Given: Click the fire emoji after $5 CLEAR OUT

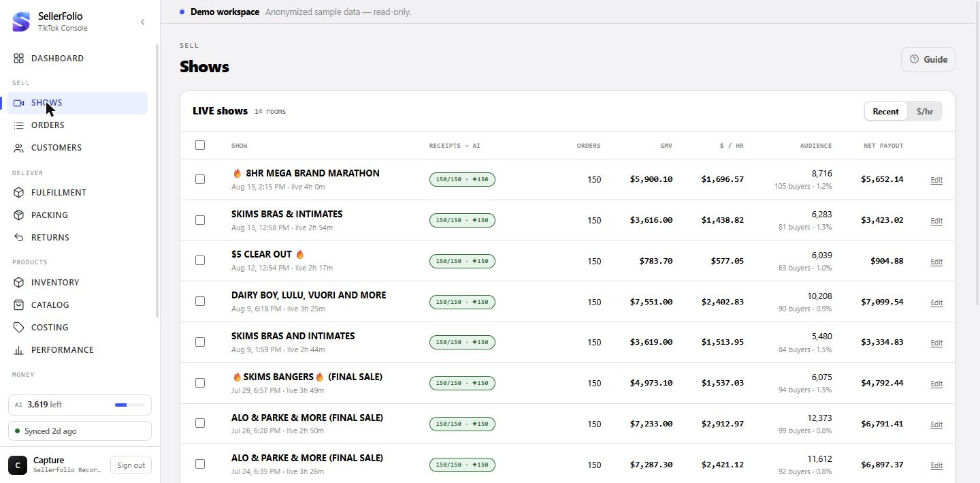Looking at the screenshot, I should [x=299, y=254].
